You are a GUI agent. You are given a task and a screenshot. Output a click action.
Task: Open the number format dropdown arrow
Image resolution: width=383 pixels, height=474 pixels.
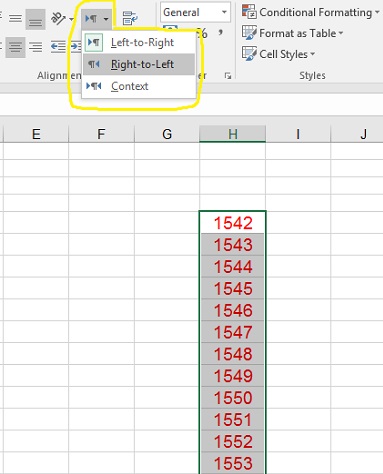pyautogui.click(x=224, y=13)
